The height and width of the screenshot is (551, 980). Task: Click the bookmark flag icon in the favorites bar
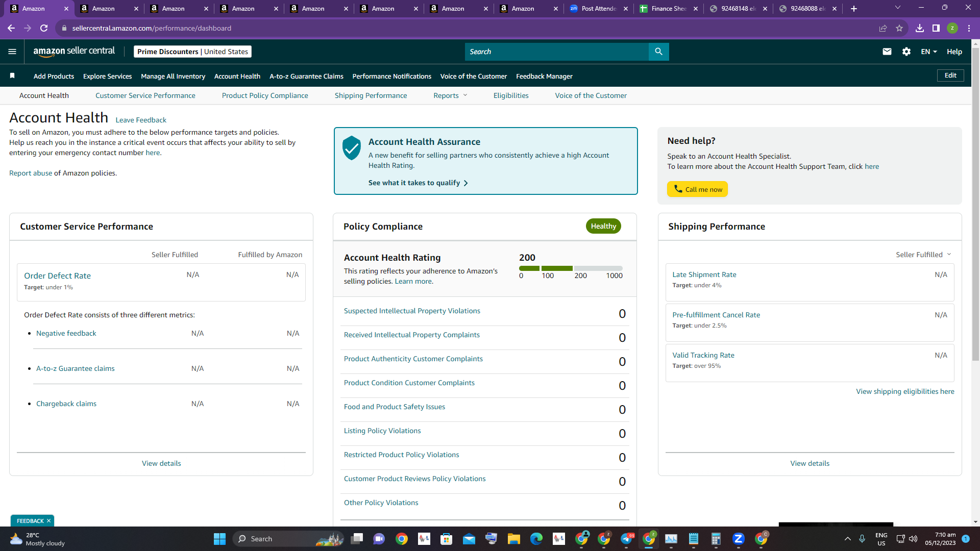click(12, 76)
